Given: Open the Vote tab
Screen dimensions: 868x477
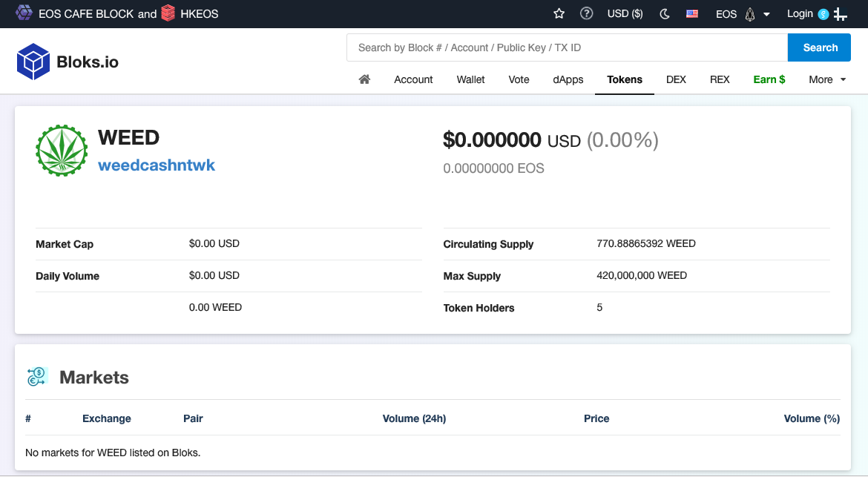Looking at the screenshot, I should (519, 79).
